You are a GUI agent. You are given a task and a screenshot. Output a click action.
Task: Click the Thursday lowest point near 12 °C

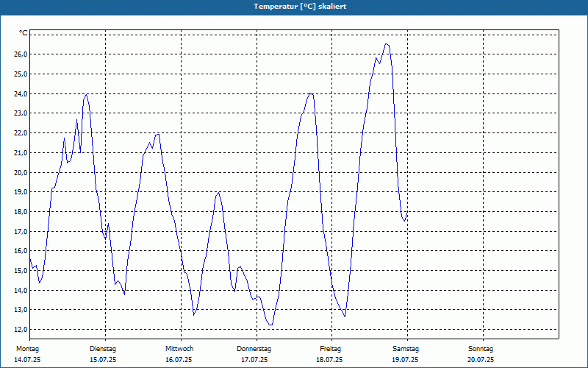270,325
